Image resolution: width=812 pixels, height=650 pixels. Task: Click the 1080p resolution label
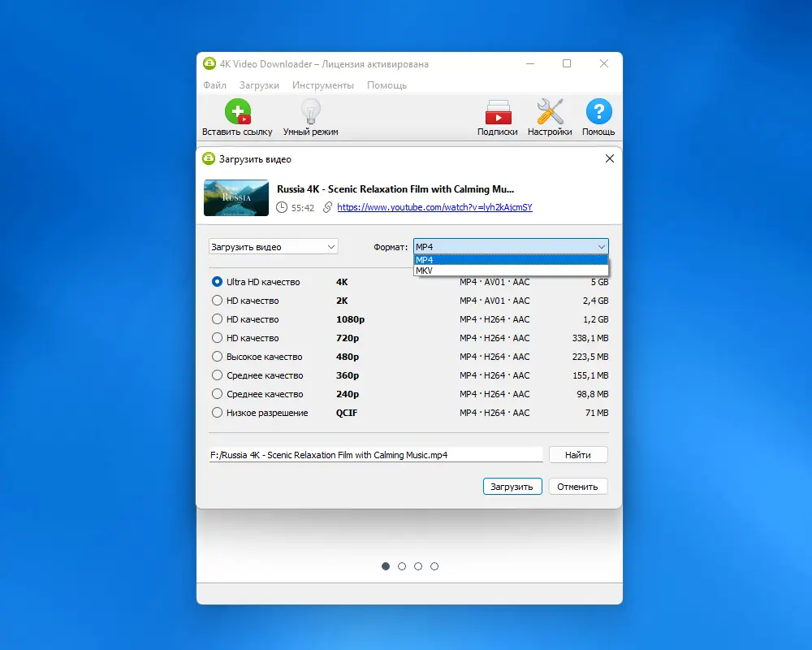tap(350, 319)
